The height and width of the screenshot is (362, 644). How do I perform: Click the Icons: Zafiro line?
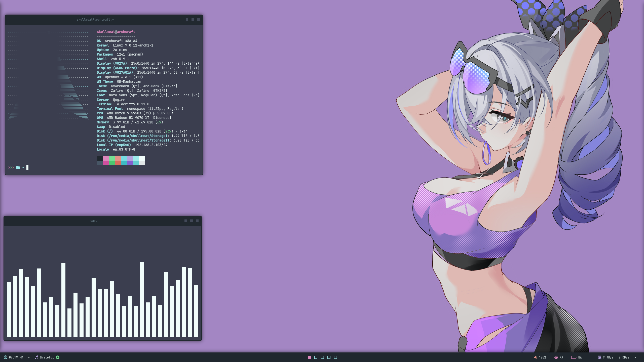[x=132, y=90]
